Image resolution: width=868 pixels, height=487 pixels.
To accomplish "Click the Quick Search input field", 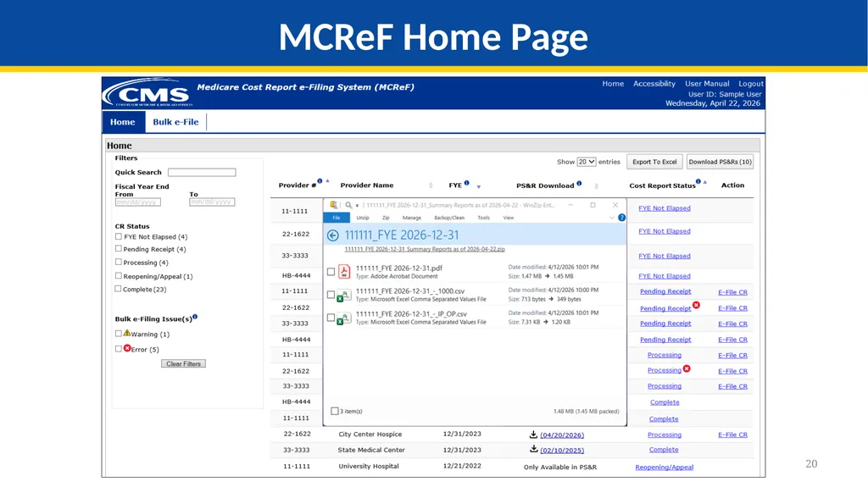I will pos(202,172).
